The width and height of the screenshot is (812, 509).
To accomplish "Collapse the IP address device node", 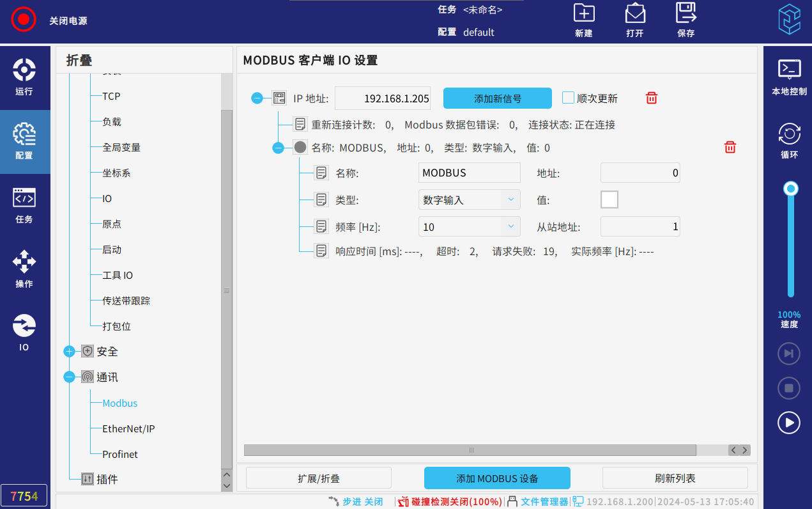I will 257,98.
